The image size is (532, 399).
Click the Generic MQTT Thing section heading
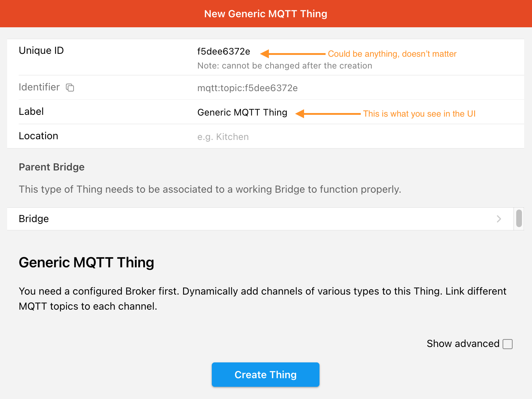[87, 263]
